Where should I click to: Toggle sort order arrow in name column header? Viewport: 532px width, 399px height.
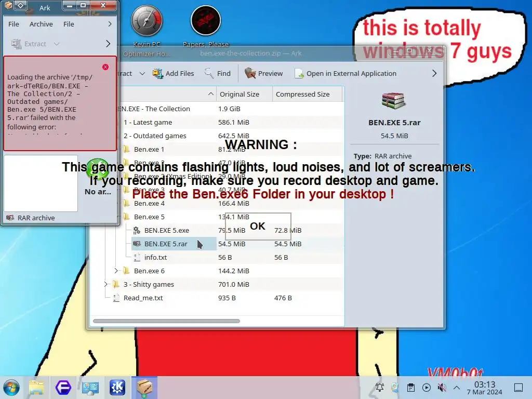[x=211, y=94]
